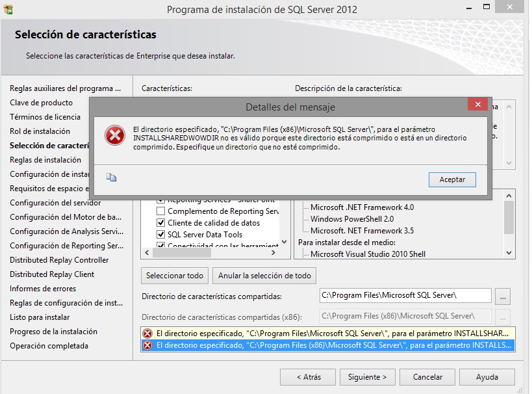
Task: Minimize the SQL Server setup window
Action: pos(469,7)
